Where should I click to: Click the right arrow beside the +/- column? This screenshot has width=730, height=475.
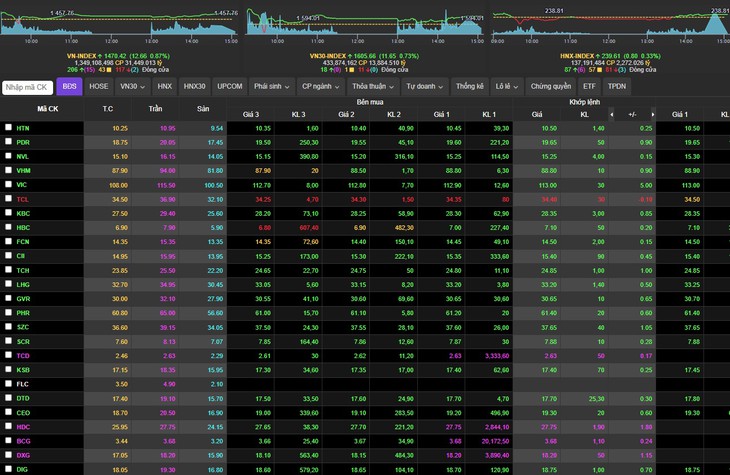coord(653,115)
